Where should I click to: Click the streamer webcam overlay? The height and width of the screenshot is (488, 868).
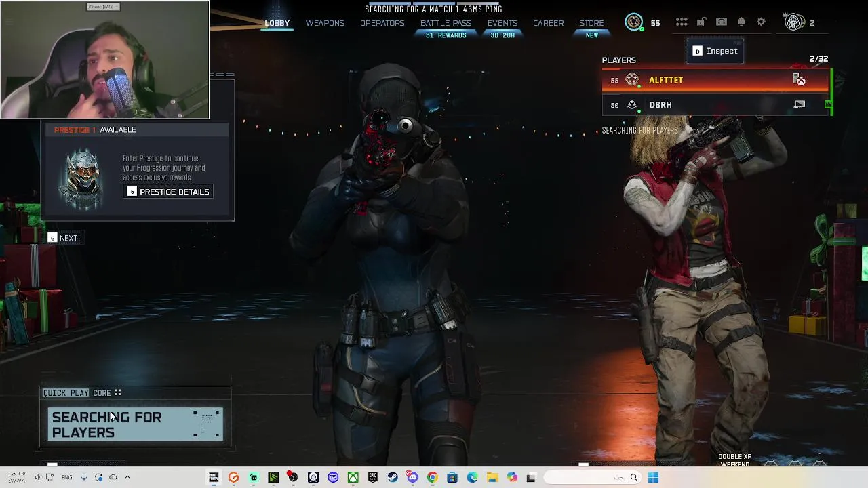coord(105,60)
